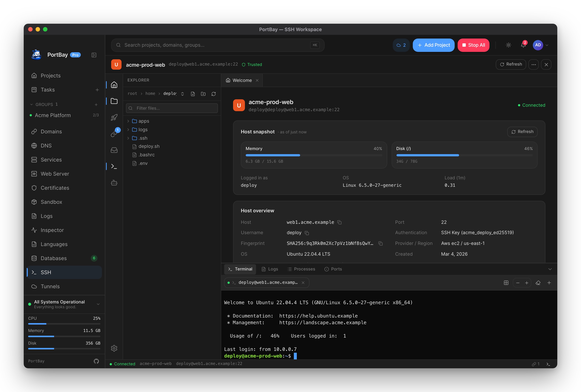
Task: Collapse the GROUPS section
Action: [x=31, y=104]
